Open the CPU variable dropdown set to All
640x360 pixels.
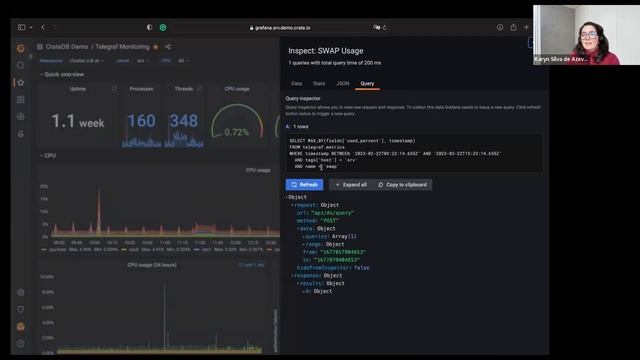coord(183,61)
